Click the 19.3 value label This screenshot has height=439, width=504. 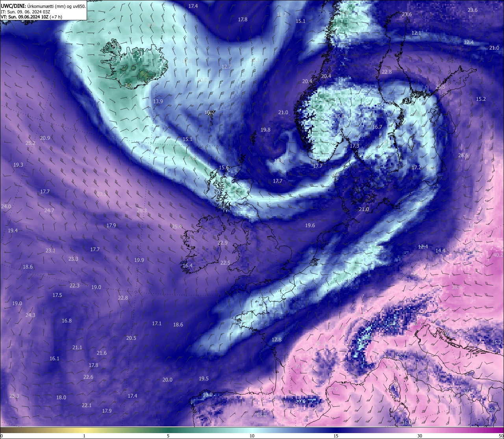18,165
